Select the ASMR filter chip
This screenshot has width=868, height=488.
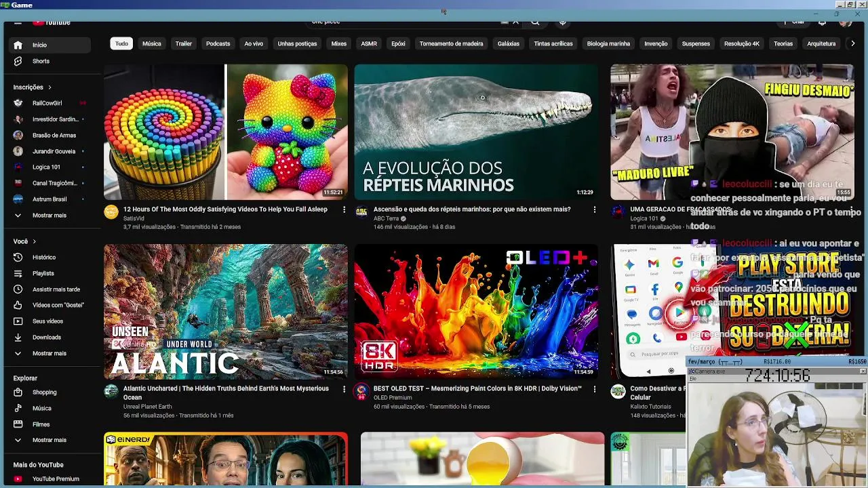click(x=369, y=43)
